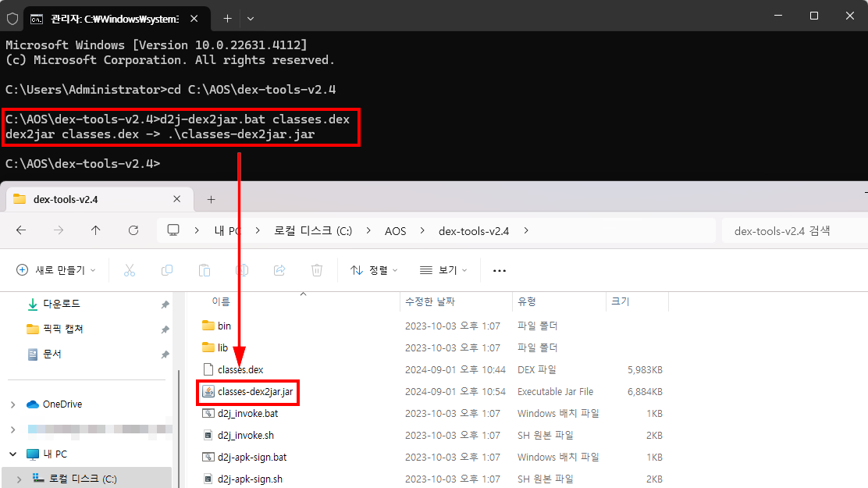868x488 pixels.
Task: Collapse the 내 PC tree node
Action: [12, 454]
